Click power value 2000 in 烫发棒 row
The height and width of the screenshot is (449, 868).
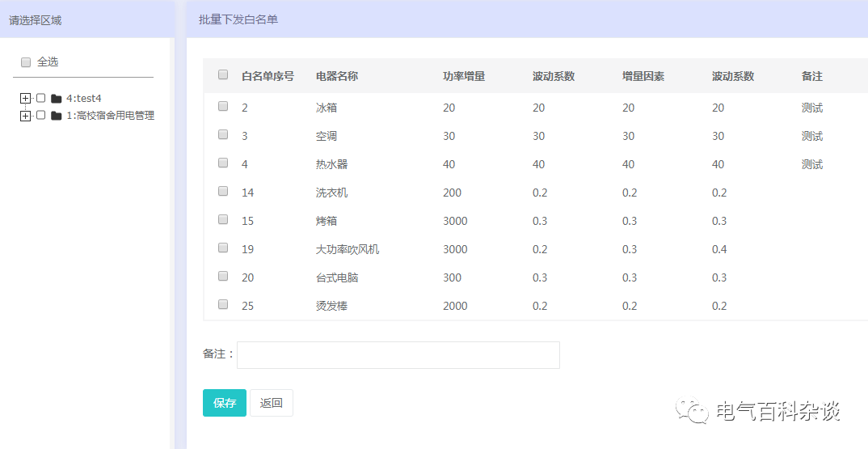coord(455,306)
